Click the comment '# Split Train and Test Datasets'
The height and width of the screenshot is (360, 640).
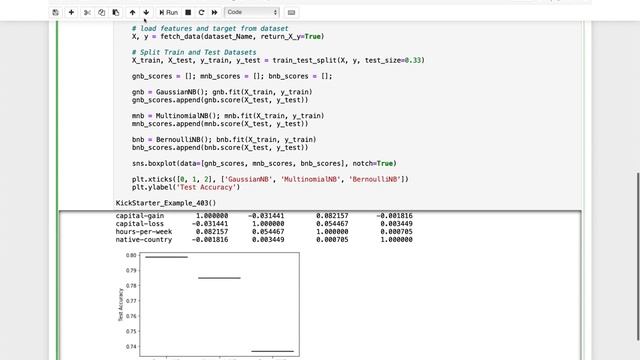pos(194,52)
